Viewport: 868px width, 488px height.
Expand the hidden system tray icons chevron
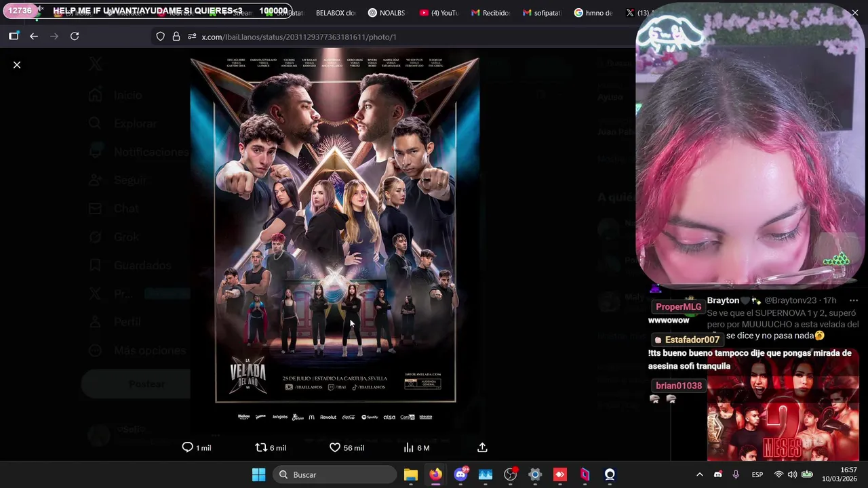[700, 474]
